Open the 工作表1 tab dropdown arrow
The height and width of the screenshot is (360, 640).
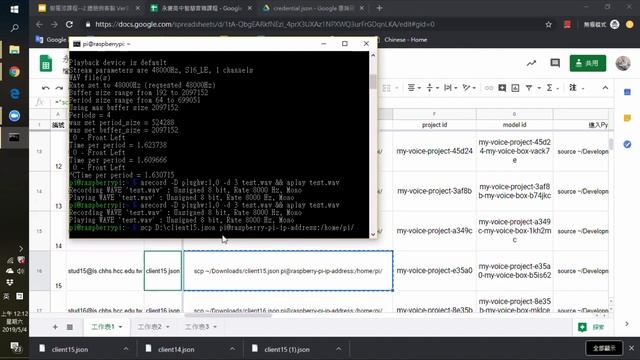coord(120,327)
